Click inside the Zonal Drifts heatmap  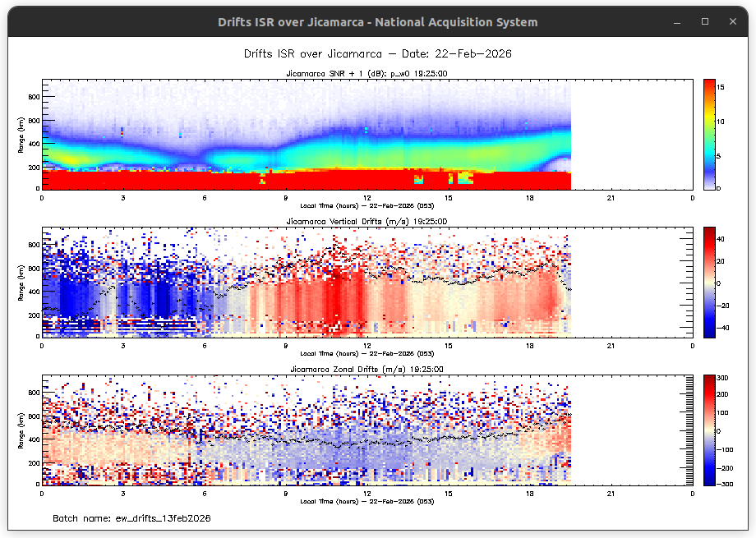[x=306, y=430]
